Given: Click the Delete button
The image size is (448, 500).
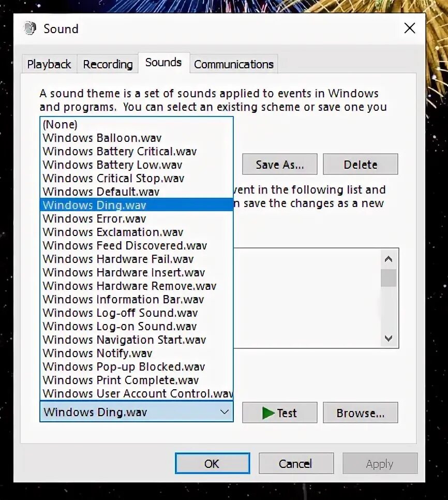Looking at the screenshot, I should point(360,164).
